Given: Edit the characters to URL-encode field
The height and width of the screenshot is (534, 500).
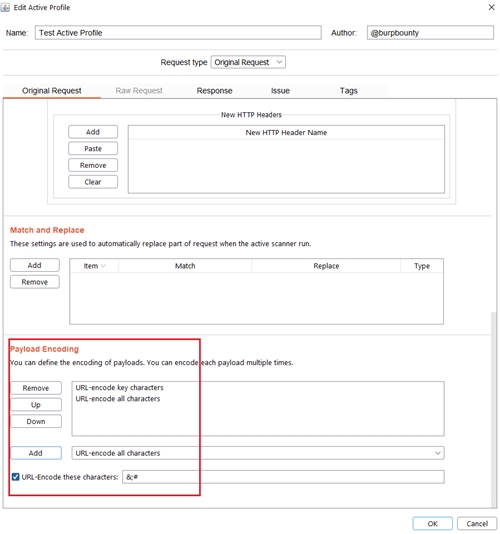Looking at the screenshot, I should click(283, 477).
